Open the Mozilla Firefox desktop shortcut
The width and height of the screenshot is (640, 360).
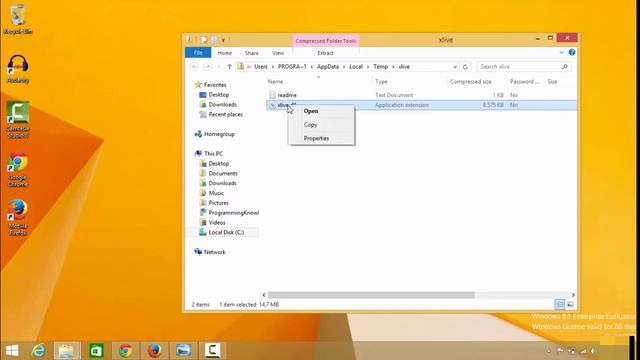tap(18, 218)
